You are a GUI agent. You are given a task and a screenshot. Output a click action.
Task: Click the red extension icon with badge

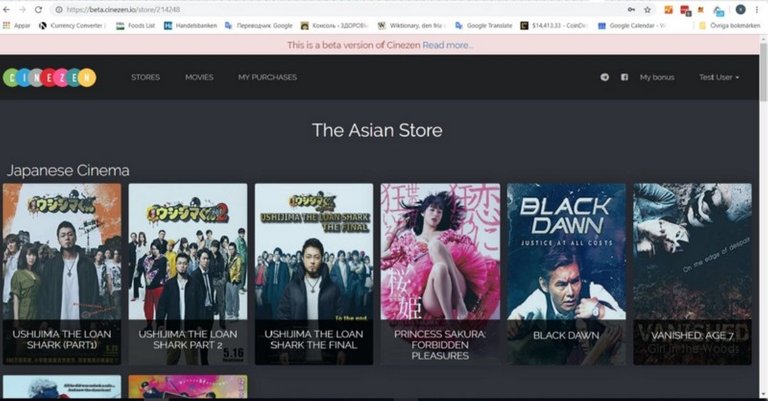coord(685,10)
